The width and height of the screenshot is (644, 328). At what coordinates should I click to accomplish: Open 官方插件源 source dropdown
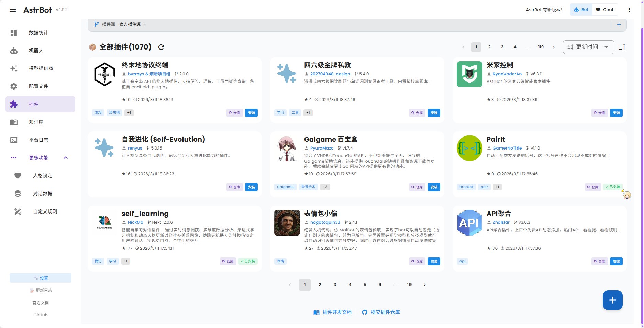coord(133,24)
